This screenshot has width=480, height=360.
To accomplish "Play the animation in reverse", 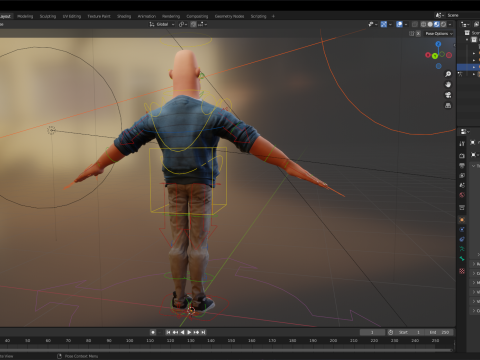I will click(x=182, y=332).
